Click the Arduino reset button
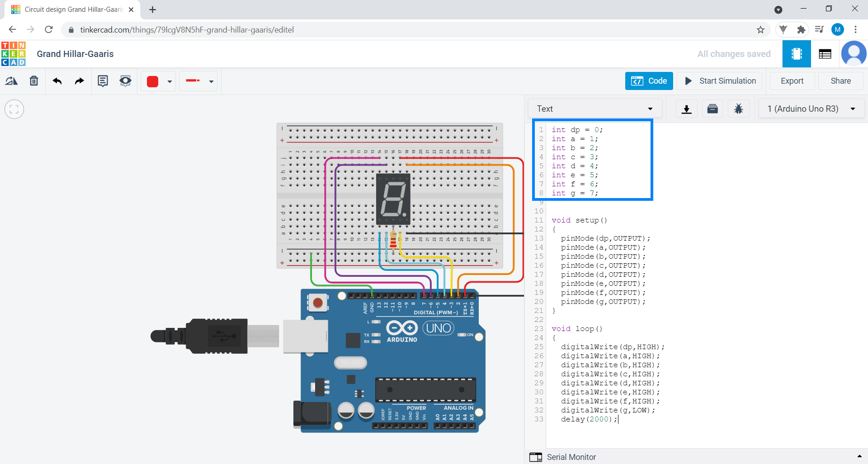The width and height of the screenshot is (868, 464). (318, 303)
